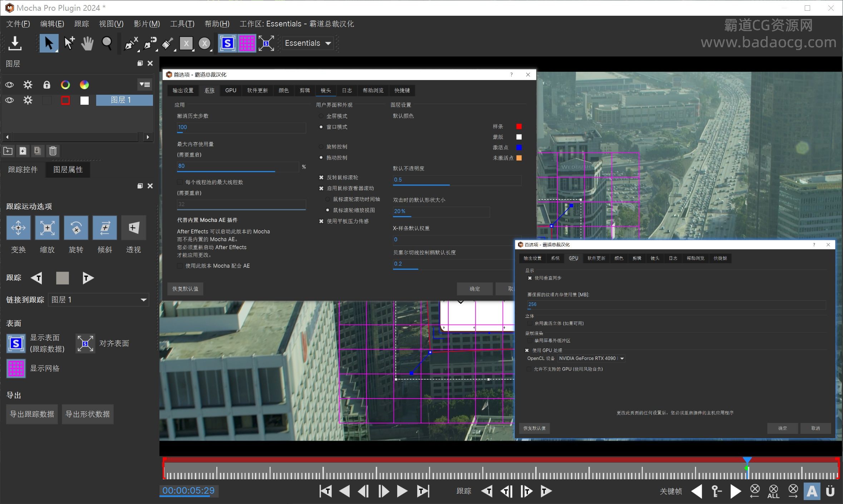Open OpenCL 设备 NVIDIA GeForce dropdown
Viewport: 843px width, 504px height.
pos(591,358)
